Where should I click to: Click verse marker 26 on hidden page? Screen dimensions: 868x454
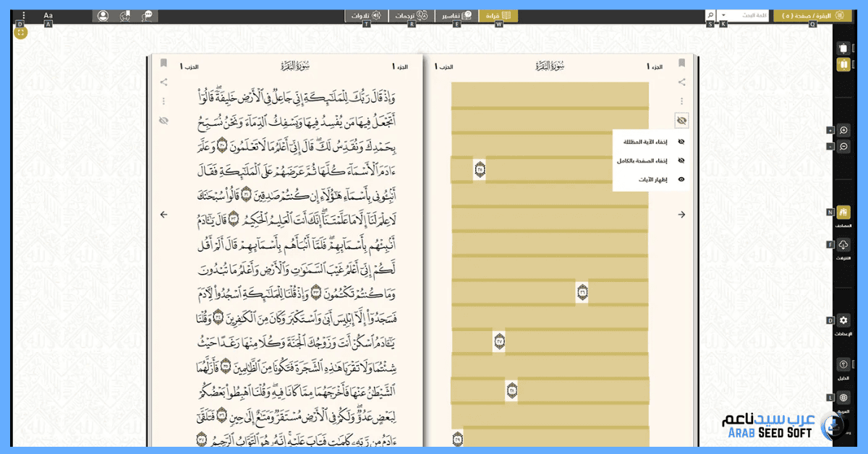tap(582, 293)
